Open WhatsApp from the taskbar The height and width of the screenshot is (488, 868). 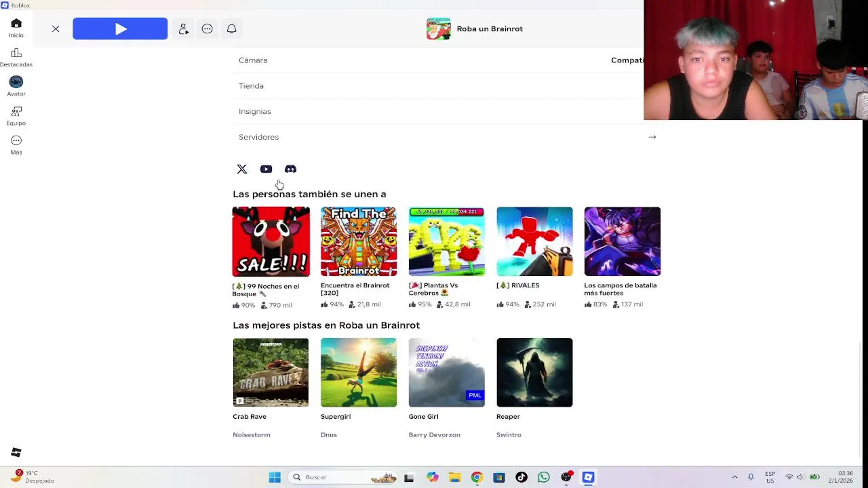(x=544, y=477)
